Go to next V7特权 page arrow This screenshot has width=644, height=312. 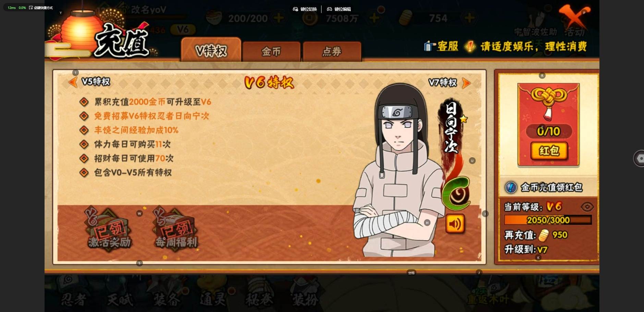tap(466, 83)
